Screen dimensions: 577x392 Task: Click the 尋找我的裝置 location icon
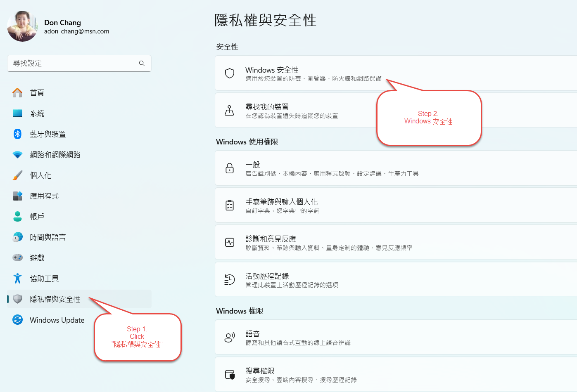pos(229,111)
